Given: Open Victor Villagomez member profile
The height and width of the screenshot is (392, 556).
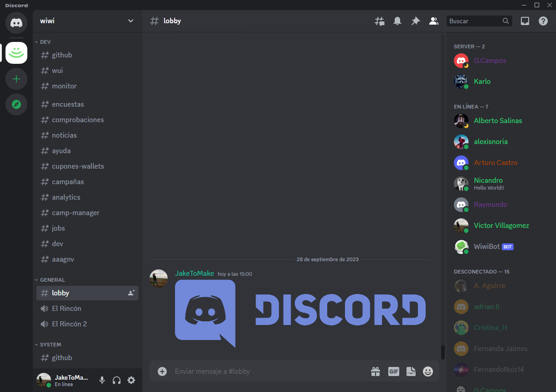Looking at the screenshot, I should (x=500, y=226).
